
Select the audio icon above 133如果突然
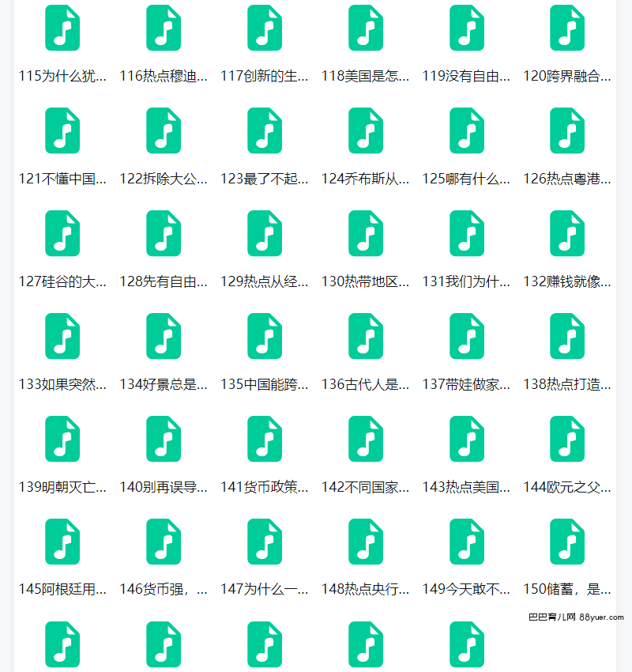coord(62,336)
